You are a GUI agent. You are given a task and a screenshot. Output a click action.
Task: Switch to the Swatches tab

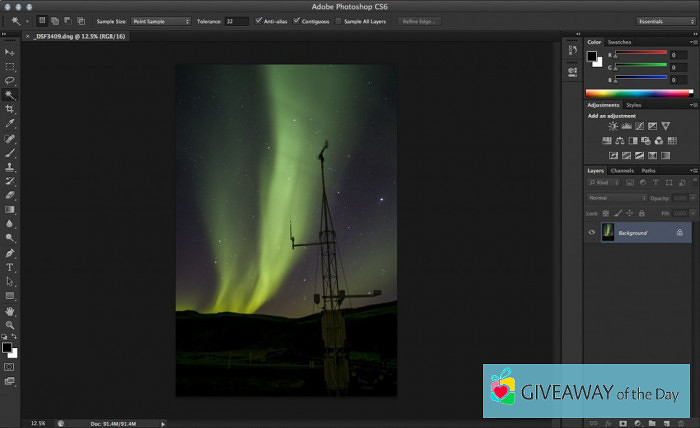(620, 42)
